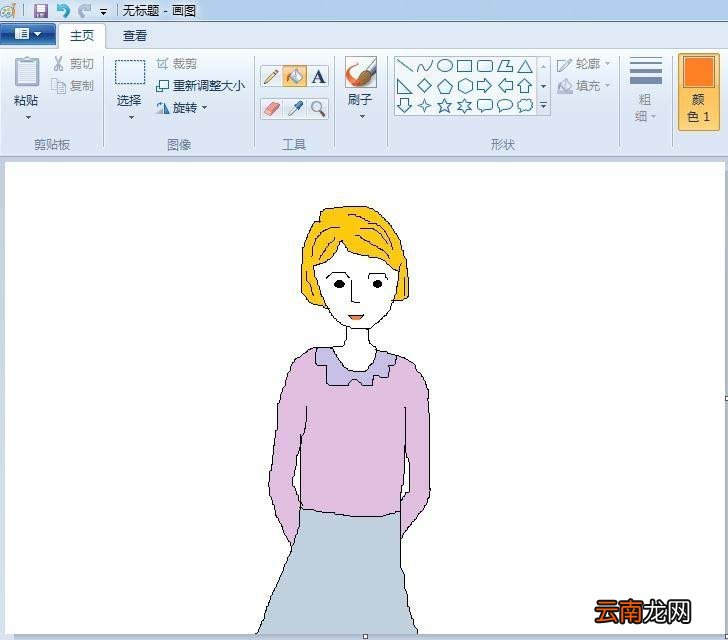The height and width of the screenshot is (640, 728).
Task: Click the Undo arrow
Action: click(63, 10)
